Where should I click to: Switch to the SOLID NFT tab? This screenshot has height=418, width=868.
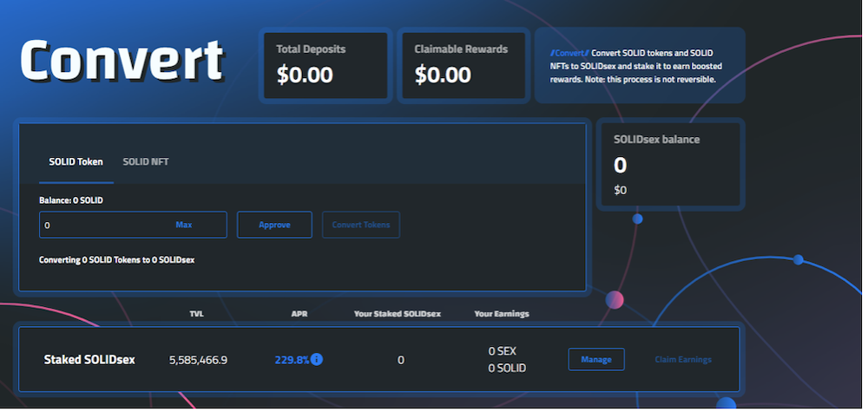click(x=146, y=162)
